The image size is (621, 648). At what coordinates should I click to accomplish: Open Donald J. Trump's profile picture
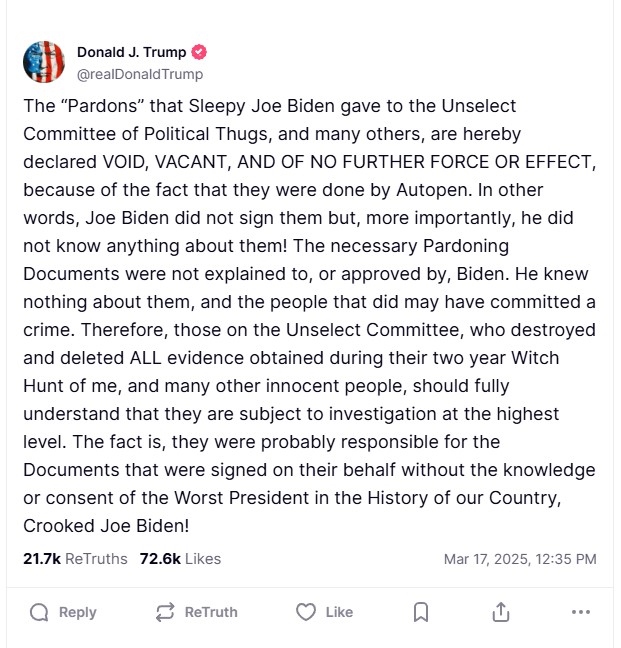click(44, 62)
